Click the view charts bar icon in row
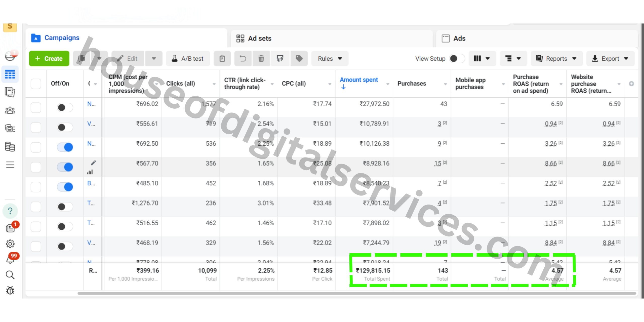This screenshot has width=644, height=322. pyautogui.click(x=90, y=172)
